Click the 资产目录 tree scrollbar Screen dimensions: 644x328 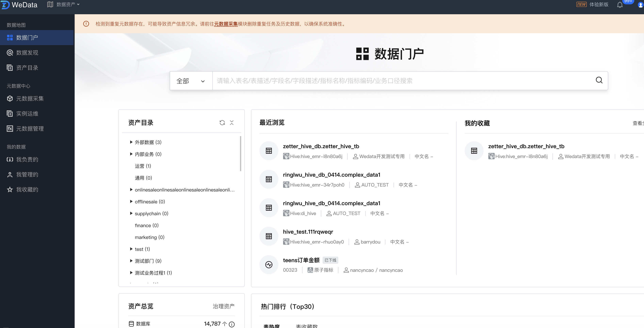click(240, 154)
